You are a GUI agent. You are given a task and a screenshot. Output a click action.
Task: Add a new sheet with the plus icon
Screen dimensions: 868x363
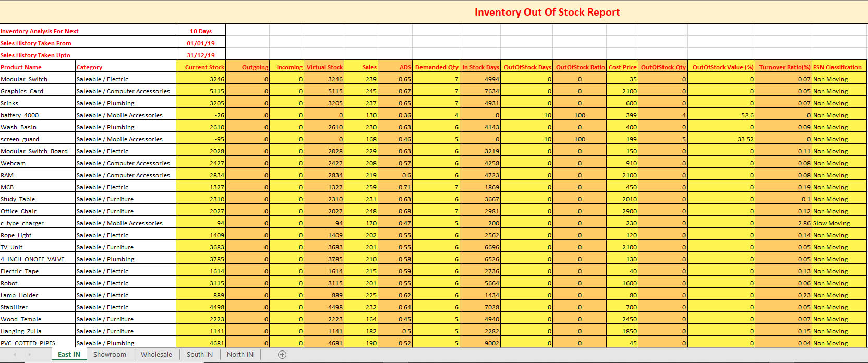[282, 355]
